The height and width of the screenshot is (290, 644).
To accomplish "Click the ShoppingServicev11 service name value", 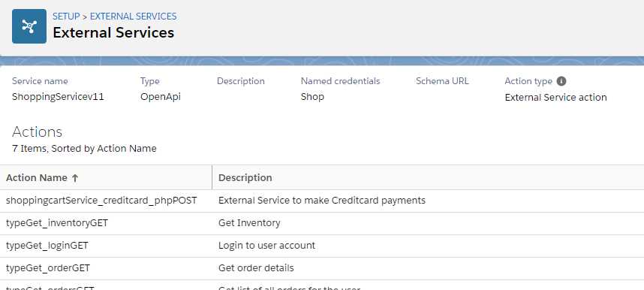I will [58, 97].
